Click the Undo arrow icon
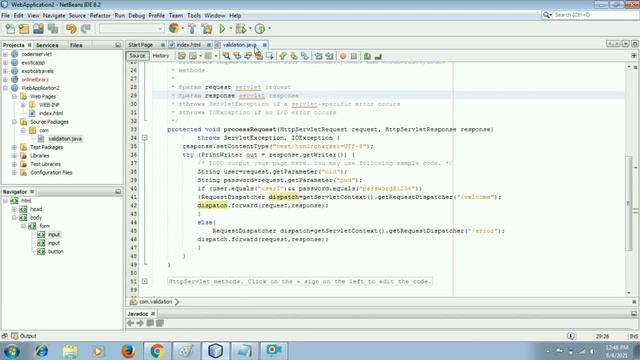 (x=71, y=29)
